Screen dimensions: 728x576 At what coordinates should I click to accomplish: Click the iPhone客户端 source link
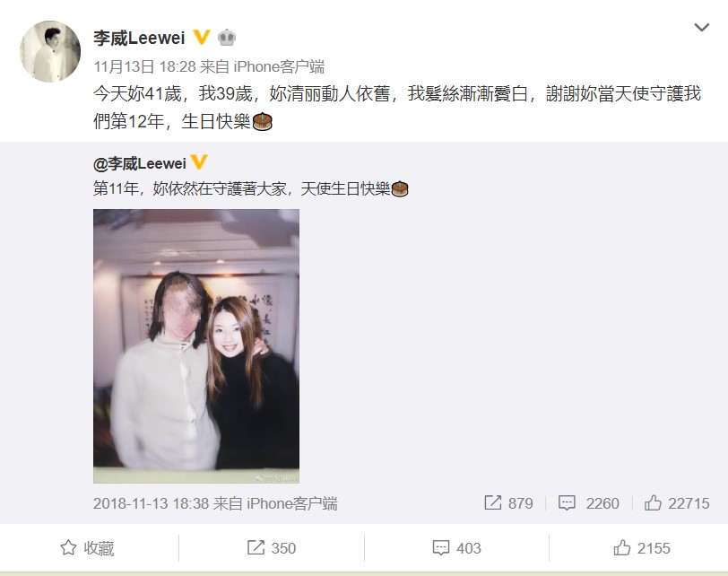pyautogui.click(x=279, y=67)
